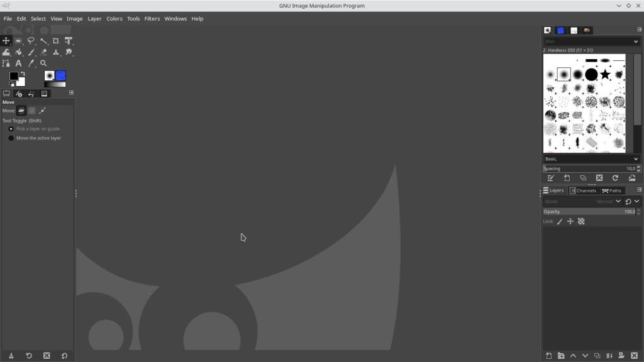Click the active brush preview in toolbox

click(x=49, y=75)
